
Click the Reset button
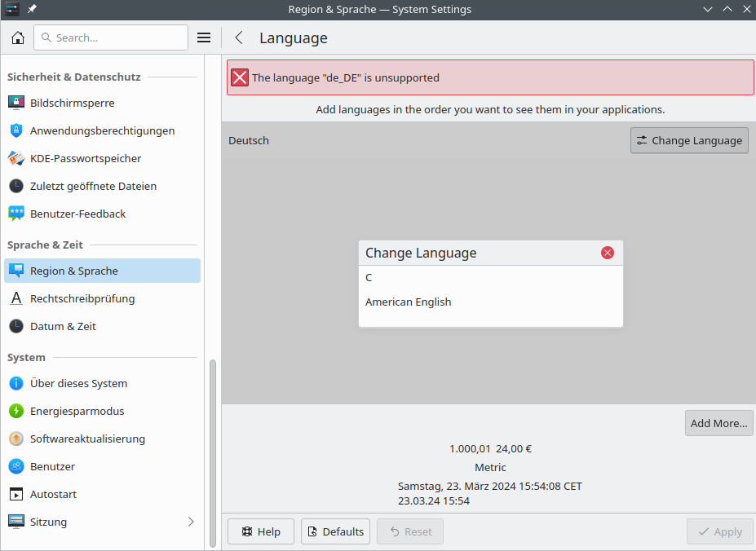[x=410, y=531]
